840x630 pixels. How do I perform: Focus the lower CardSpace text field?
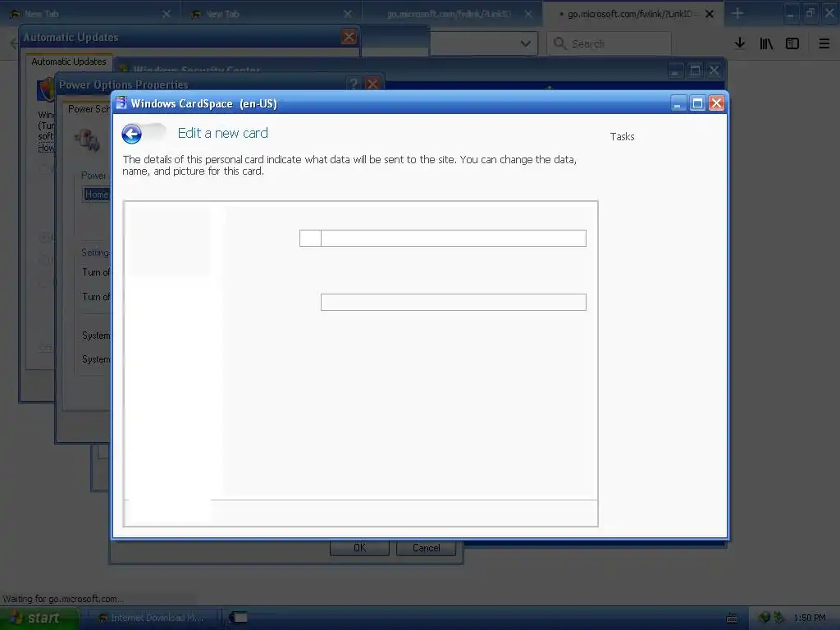453,302
